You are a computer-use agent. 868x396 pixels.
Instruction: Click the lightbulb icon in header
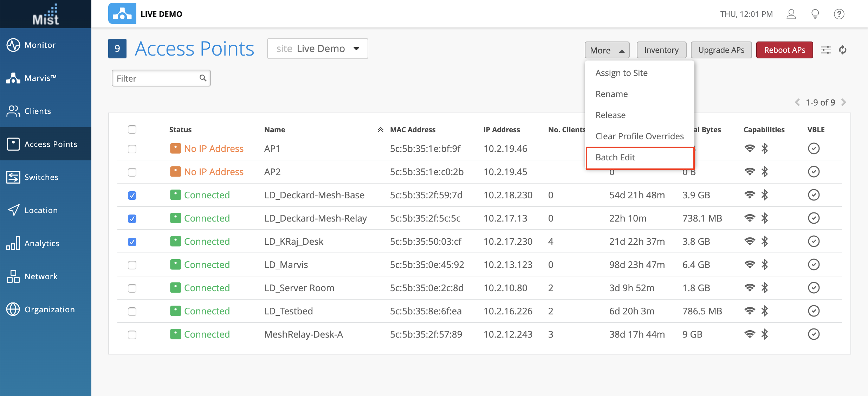815,14
